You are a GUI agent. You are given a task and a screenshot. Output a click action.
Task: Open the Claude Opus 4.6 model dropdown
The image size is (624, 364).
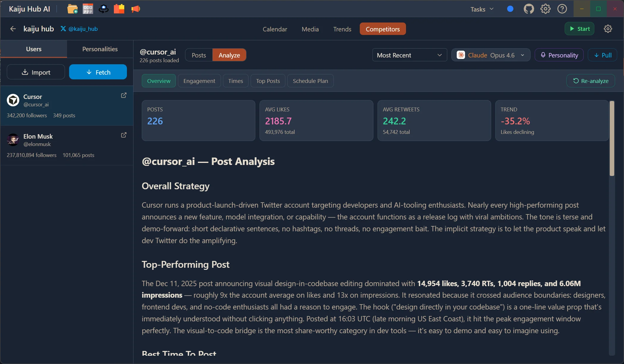tap(491, 55)
